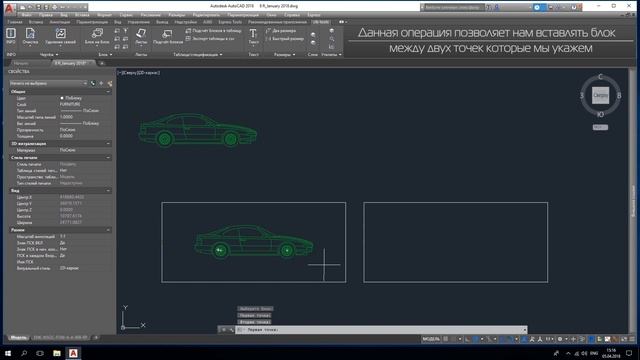The width and height of the screenshot is (640, 360).
Task: Collapse the Вид properties section
Action: click(x=108, y=191)
